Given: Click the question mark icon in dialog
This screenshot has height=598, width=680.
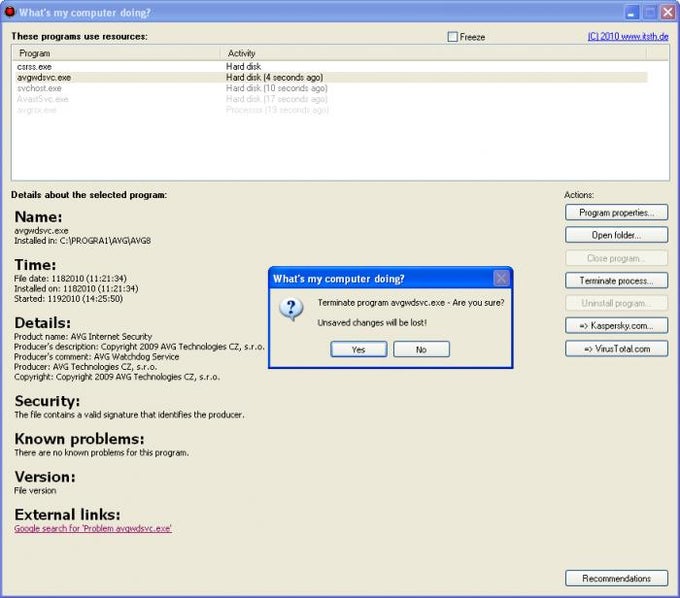Looking at the screenshot, I should tap(291, 309).
